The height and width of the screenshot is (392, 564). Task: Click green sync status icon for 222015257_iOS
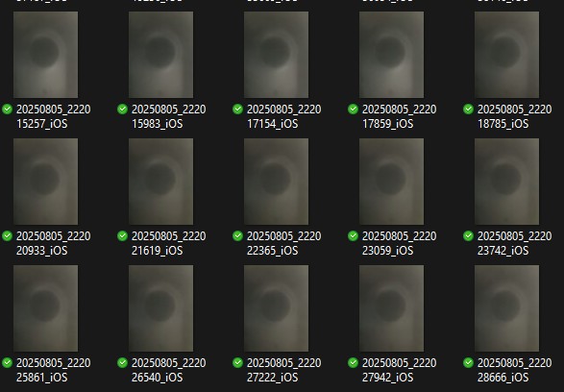click(7, 109)
